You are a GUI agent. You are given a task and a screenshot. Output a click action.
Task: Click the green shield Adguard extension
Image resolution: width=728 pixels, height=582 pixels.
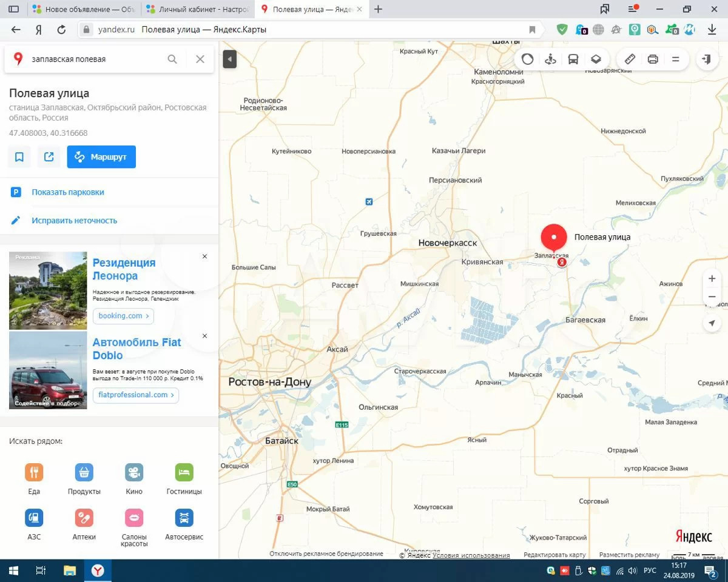tap(562, 29)
